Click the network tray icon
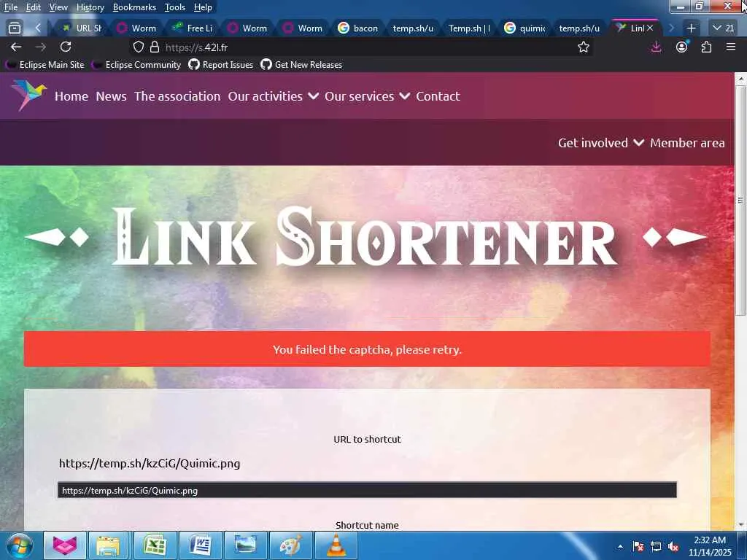 click(656, 546)
